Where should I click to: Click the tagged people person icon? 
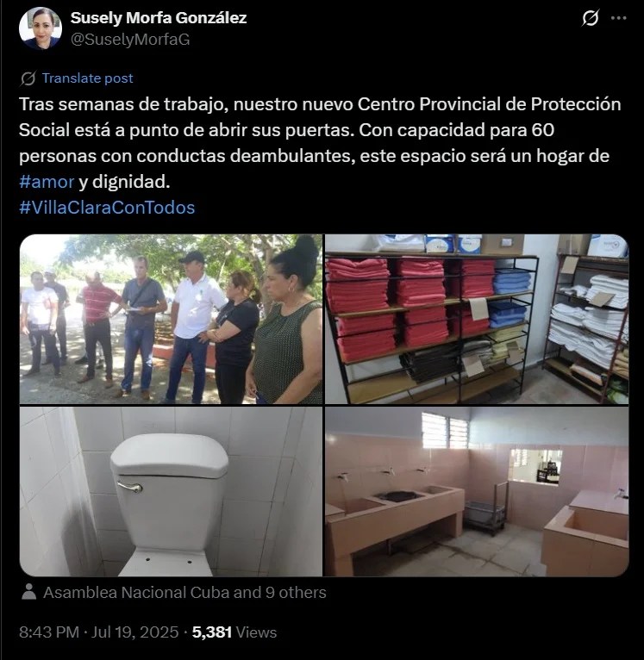tap(28, 592)
